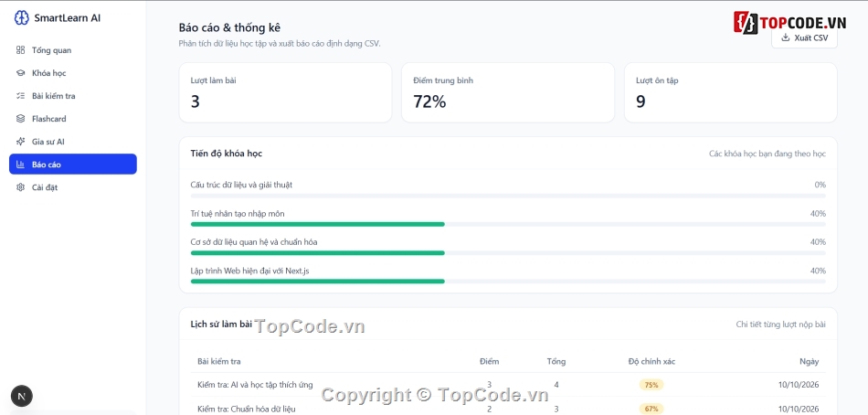The width and height of the screenshot is (868, 415).
Task: Click the Tiến độ khóa học heading
Action: tap(227, 154)
